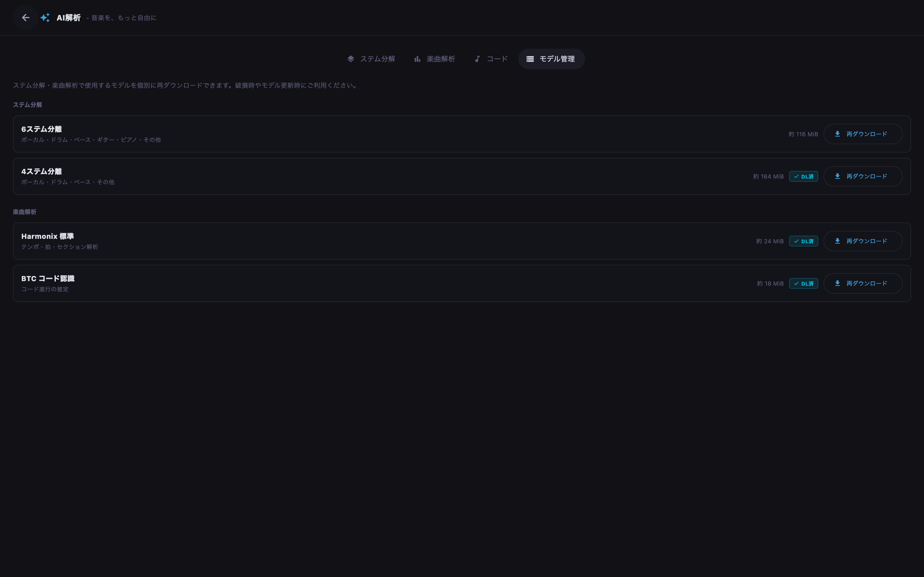Click download icon in BTC コード認識 row
The width and height of the screenshot is (924, 577).
coord(837,283)
